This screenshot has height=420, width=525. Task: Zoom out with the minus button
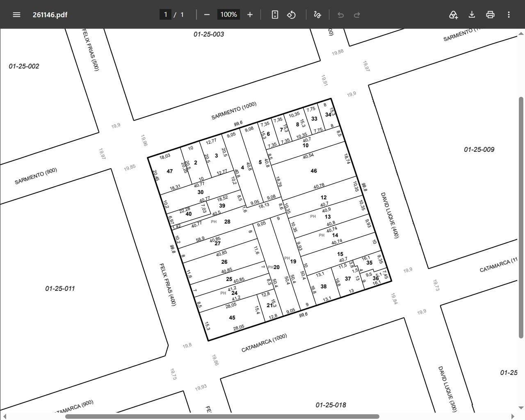[x=207, y=15]
